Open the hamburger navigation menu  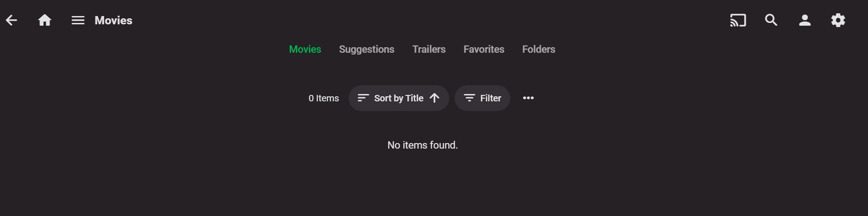pyautogui.click(x=78, y=20)
